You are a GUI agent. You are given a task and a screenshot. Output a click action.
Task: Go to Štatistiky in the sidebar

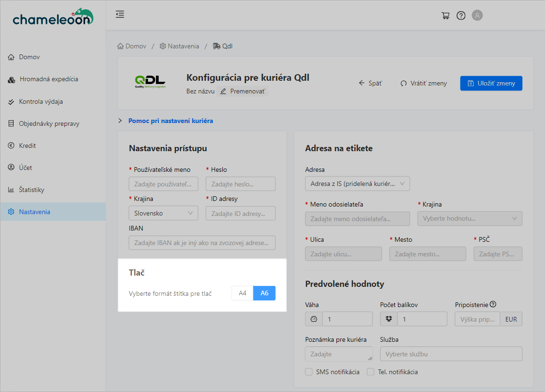(x=31, y=190)
